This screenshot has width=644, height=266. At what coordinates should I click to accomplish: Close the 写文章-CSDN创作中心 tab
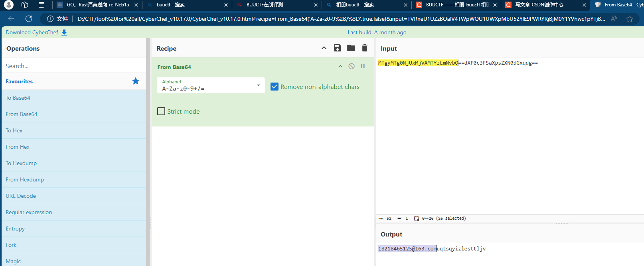(x=584, y=5)
